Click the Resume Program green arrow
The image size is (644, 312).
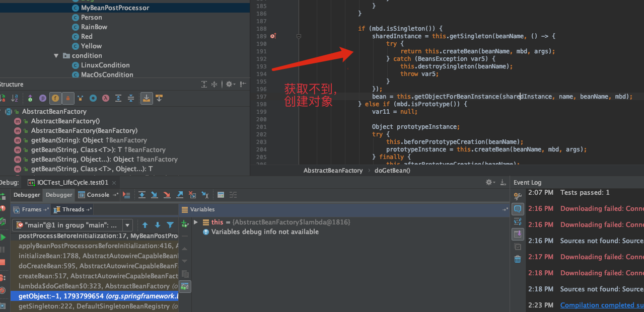[3, 237]
